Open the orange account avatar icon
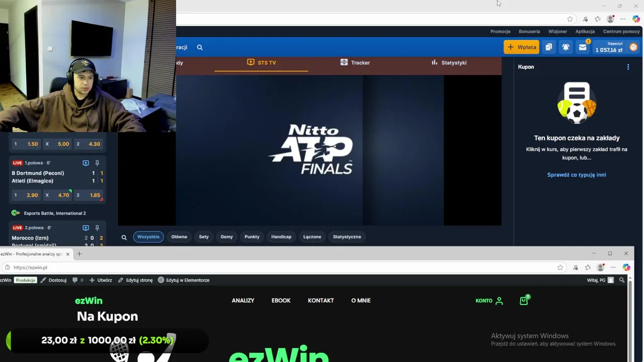The width and height of the screenshot is (644, 362). 633,47
